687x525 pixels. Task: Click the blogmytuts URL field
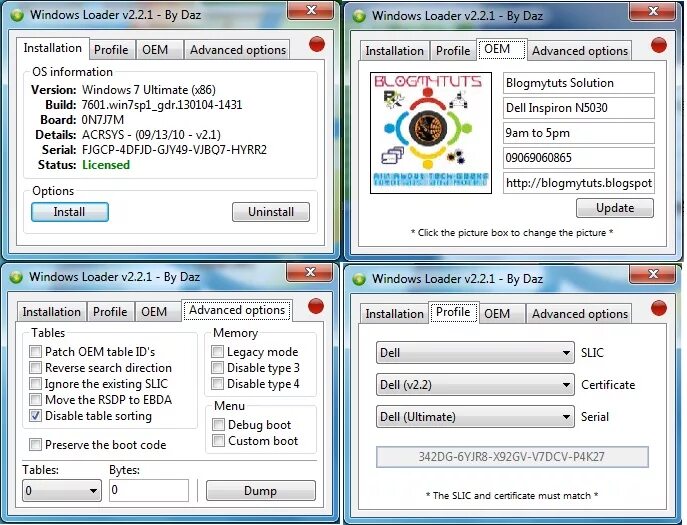579,183
